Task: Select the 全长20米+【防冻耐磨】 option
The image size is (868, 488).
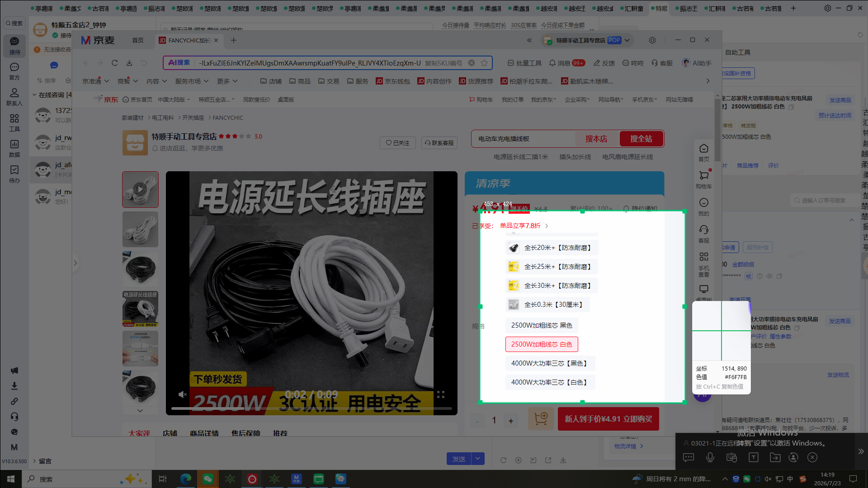Action: (x=552, y=248)
